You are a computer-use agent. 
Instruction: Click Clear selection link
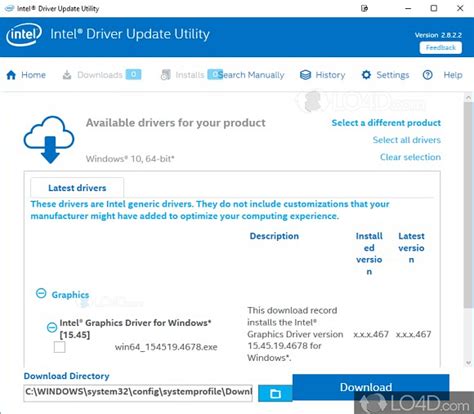coord(410,157)
